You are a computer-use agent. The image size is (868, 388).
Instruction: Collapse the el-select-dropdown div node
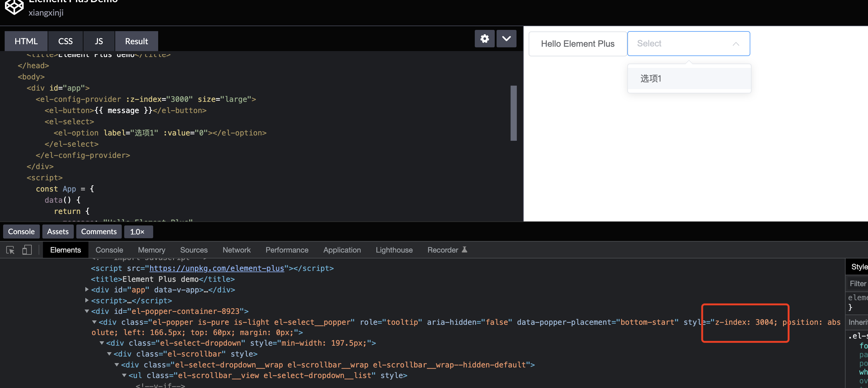coord(101,343)
